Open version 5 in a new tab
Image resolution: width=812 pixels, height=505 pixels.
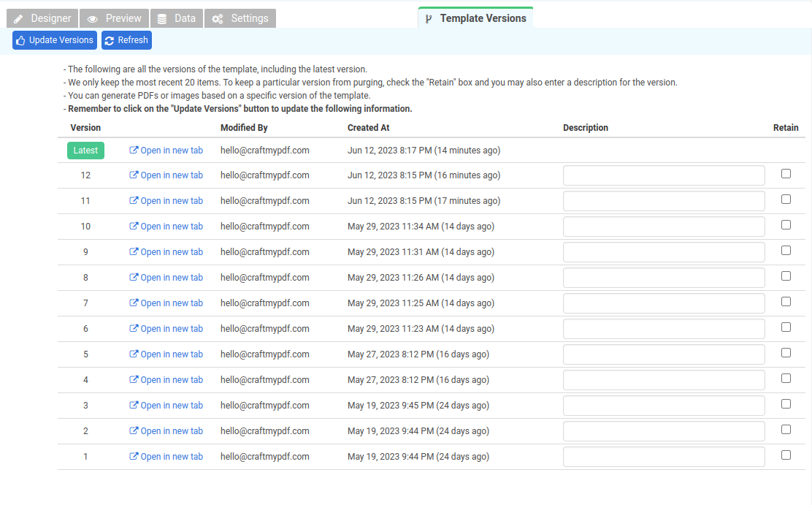pyautogui.click(x=166, y=354)
